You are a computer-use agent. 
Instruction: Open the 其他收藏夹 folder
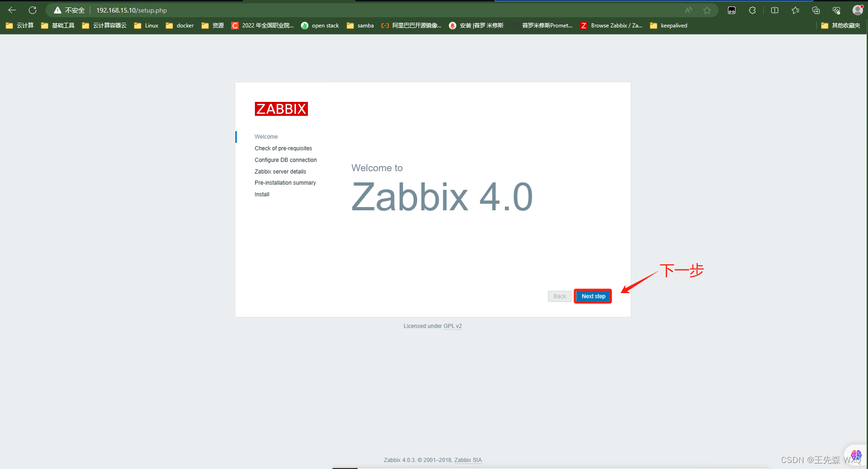(x=841, y=26)
